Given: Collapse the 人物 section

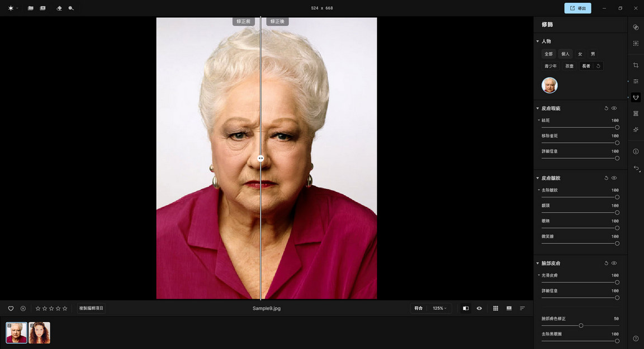Looking at the screenshot, I should click(537, 41).
